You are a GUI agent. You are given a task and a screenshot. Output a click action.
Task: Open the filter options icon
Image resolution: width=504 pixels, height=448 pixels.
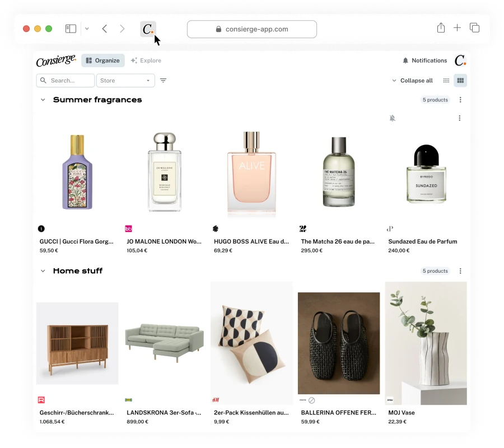tap(164, 80)
